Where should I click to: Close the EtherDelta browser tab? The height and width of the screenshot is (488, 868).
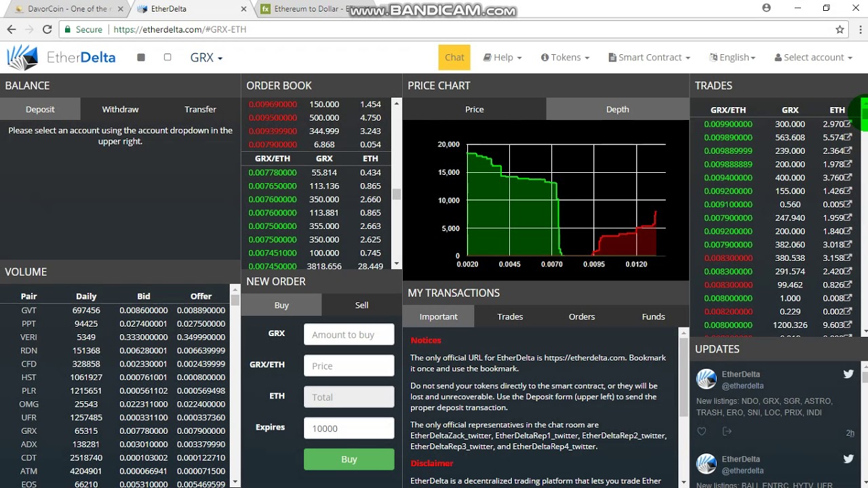pos(244,9)
